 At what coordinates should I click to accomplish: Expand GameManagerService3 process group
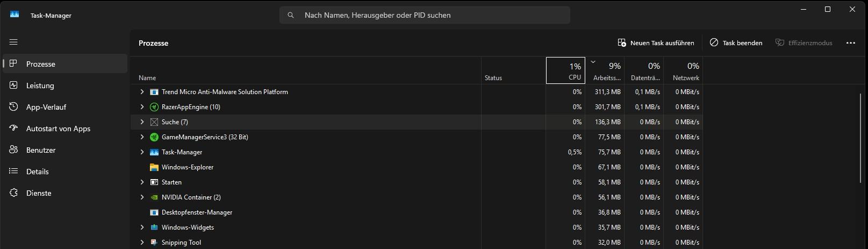point(142,137)
